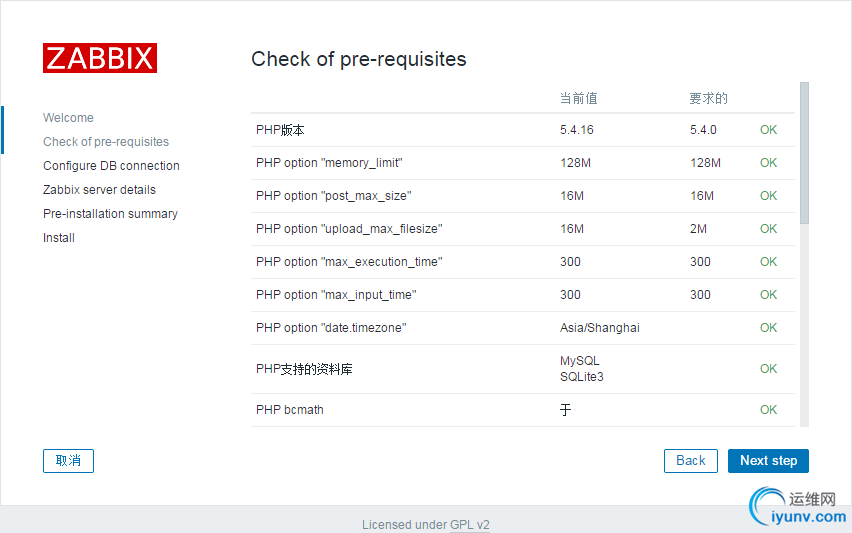The width and height of the screenshot is (852, 533).
Task: Click the PHP bcmath row label
Action: point(289,410)
